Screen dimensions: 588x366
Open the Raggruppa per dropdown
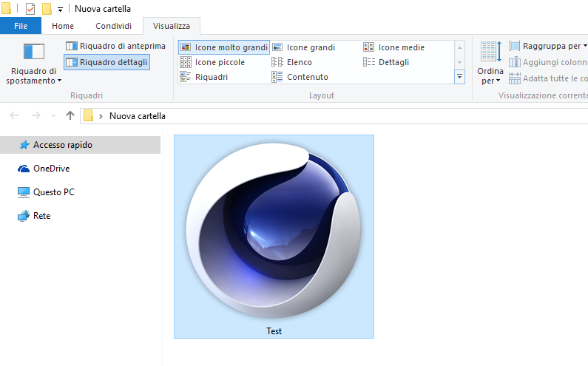point(548,46)
